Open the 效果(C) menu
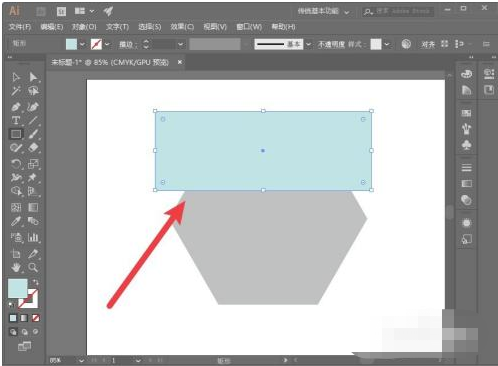Image resolution: width=498 pixels, height=366 pixels. tap(182, 27)
